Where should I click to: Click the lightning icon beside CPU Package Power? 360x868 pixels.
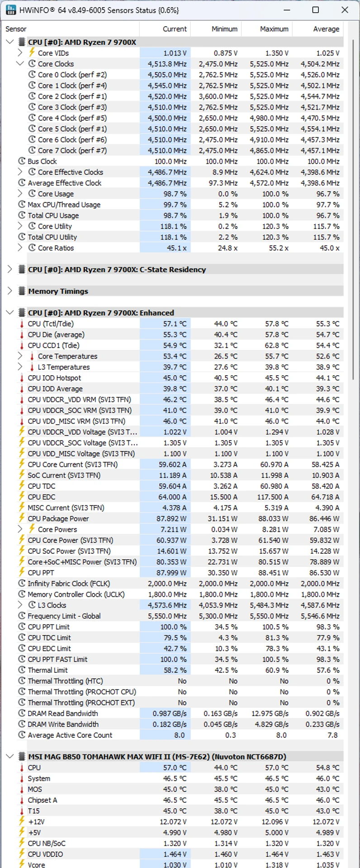[x=22, y=519]
